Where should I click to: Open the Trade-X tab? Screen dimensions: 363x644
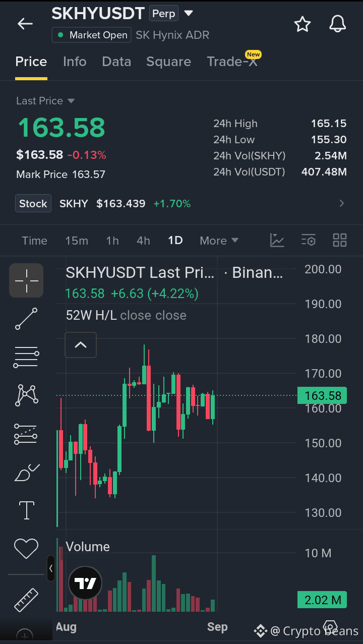[x=232, y=62]
